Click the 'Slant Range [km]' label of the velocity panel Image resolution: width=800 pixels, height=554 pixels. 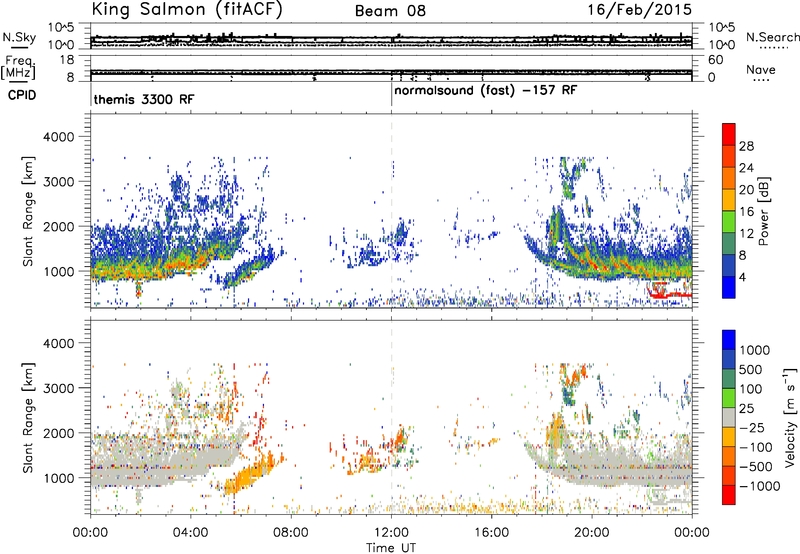[28, 417]
